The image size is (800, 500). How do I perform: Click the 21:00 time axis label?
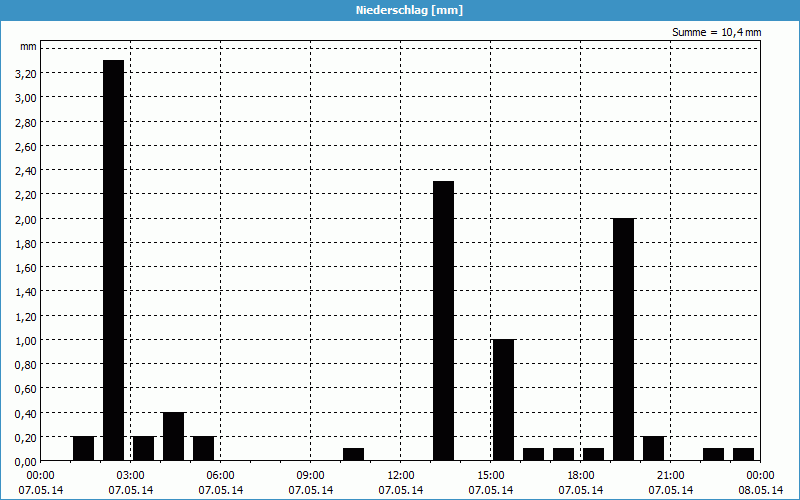coord(670,475)
